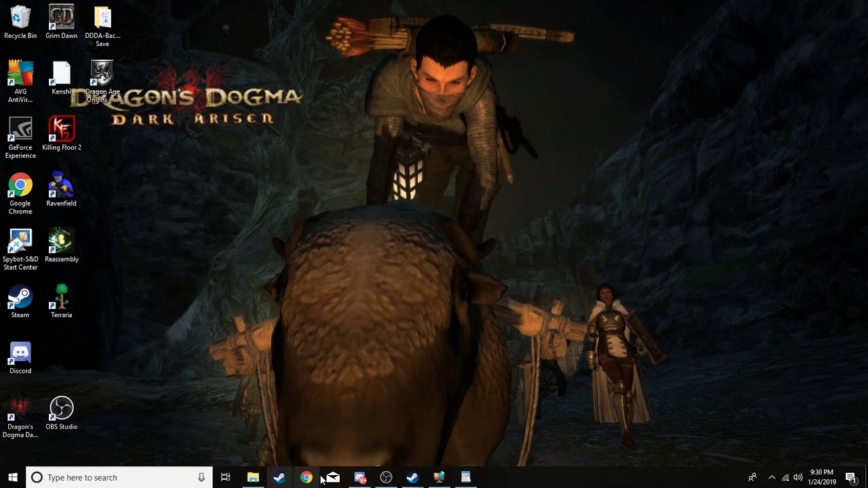Select the Kenshi desktop shortcut
The height and width of the screenshot is (488, 868).
[x=62, y=78]
